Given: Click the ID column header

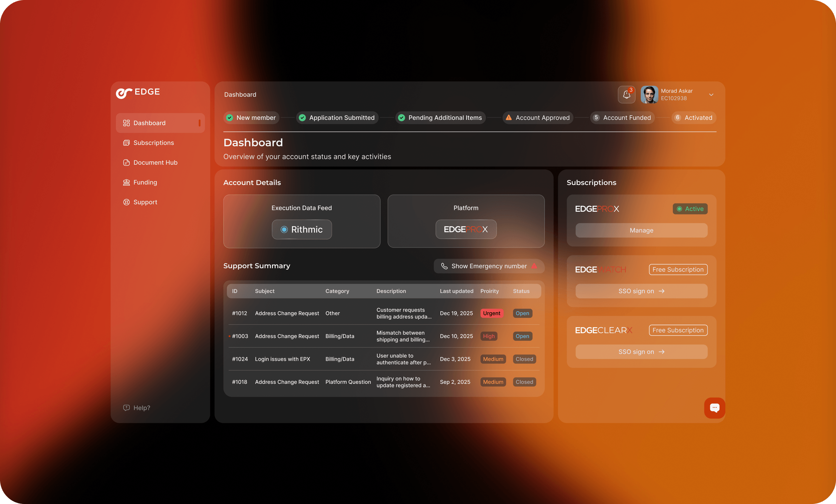Looking at the screenshot, I should pos(235,291).
